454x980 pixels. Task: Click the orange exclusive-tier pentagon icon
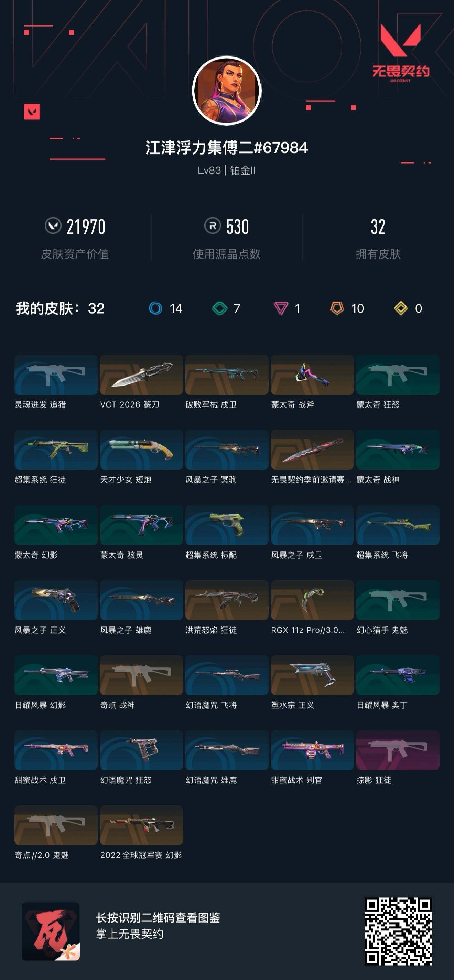[x=337, y=308]
